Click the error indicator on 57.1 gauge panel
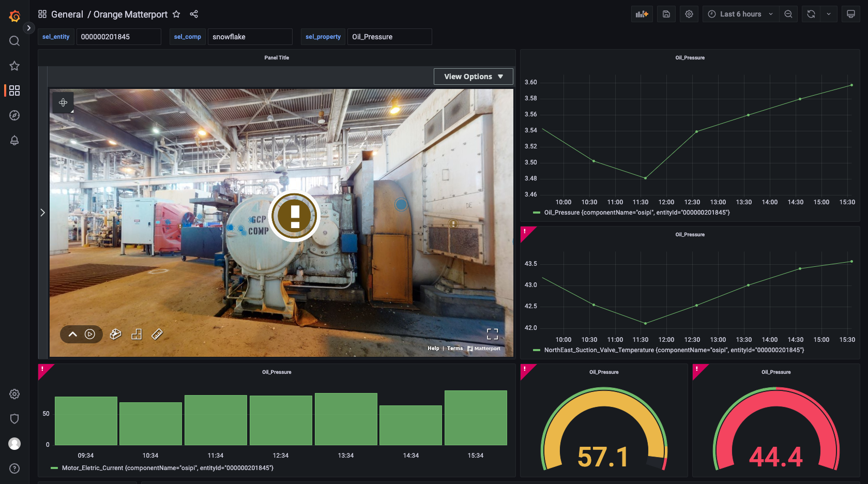Screen dimensions: 868x484 (525, 369)
